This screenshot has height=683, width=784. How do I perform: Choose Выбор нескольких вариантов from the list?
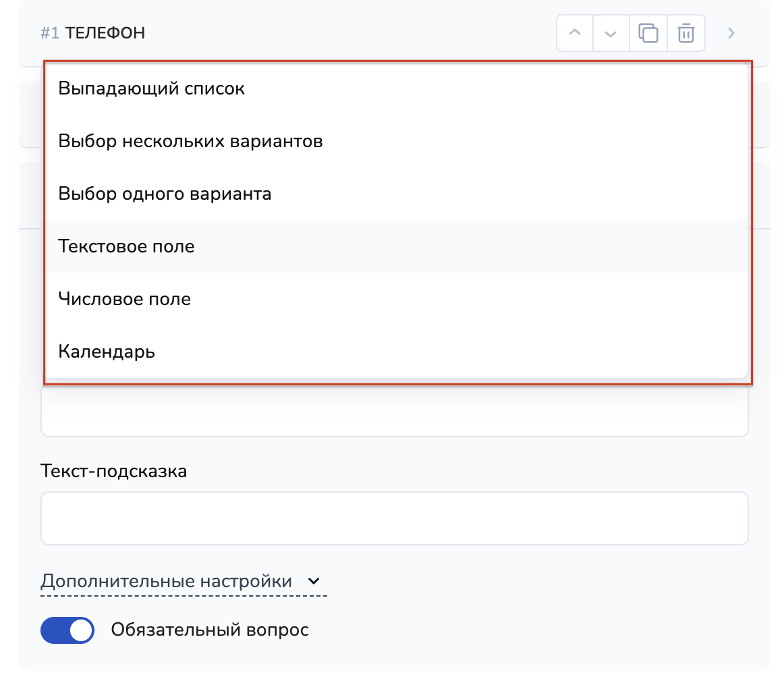pyautogui.click(x=190, y=142)
